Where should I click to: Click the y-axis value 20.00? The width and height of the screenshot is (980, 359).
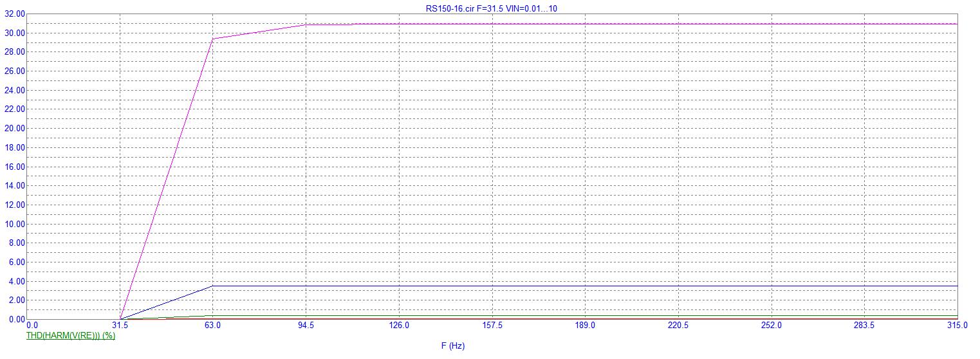point(15,128)
